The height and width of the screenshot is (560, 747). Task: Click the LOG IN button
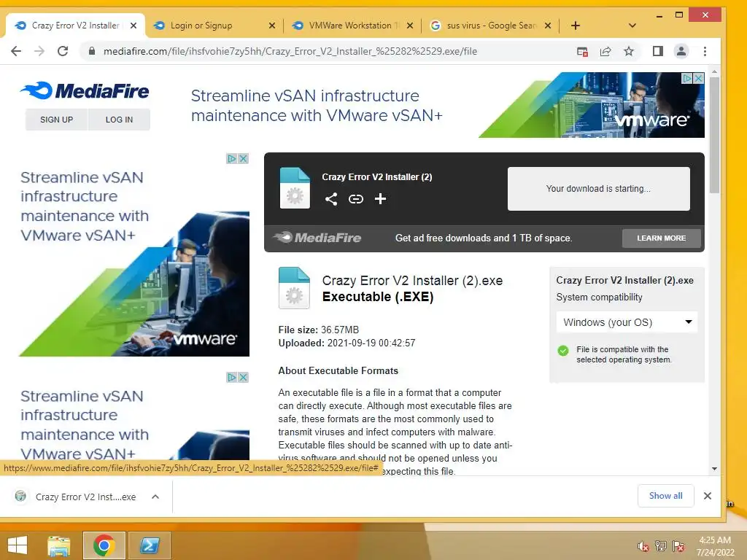tap(119, 120)
